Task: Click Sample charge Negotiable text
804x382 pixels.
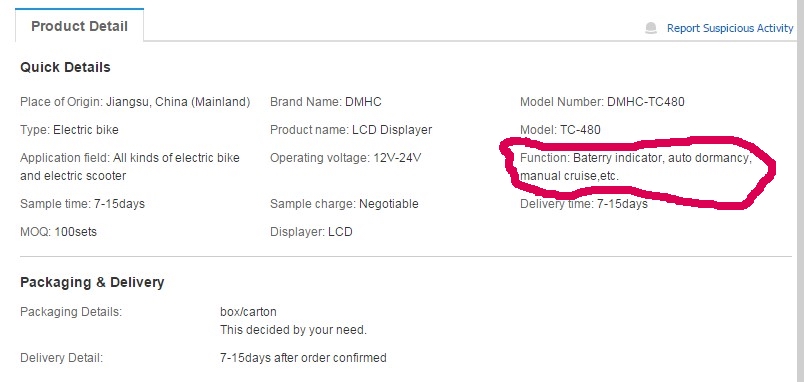Action: pyautogui.click(x=344, y=204)
